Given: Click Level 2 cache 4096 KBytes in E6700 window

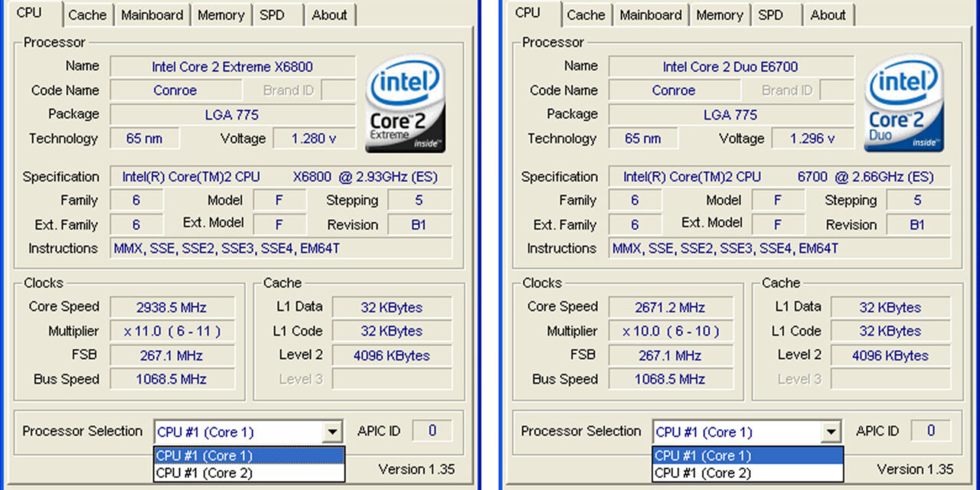Looking at the screenshot, I should click(x=890, y=356).
